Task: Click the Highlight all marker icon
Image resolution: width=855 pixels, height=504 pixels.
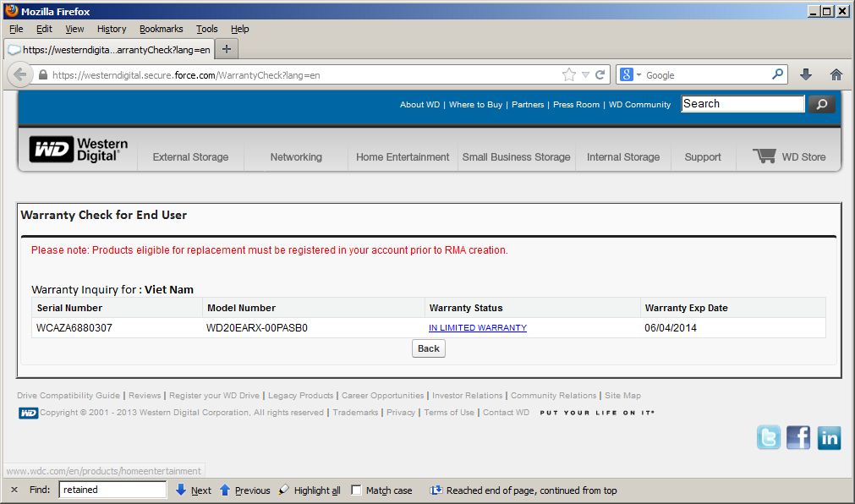Action: (283, 490)
